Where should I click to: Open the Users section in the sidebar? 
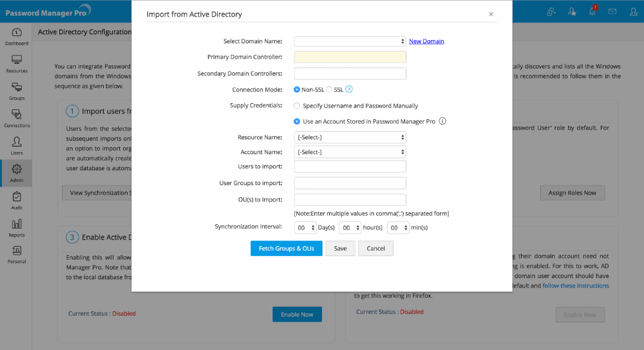pos(17,144)
